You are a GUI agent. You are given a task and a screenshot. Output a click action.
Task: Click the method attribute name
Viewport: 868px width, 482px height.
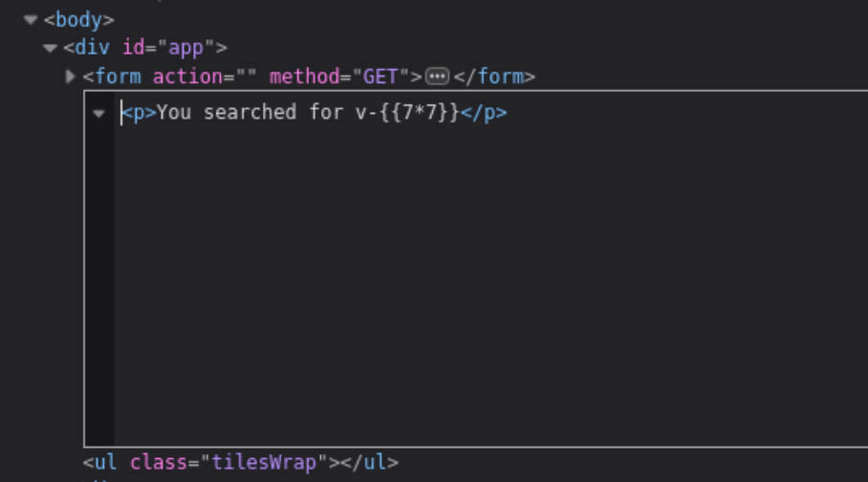click(304, 77)
